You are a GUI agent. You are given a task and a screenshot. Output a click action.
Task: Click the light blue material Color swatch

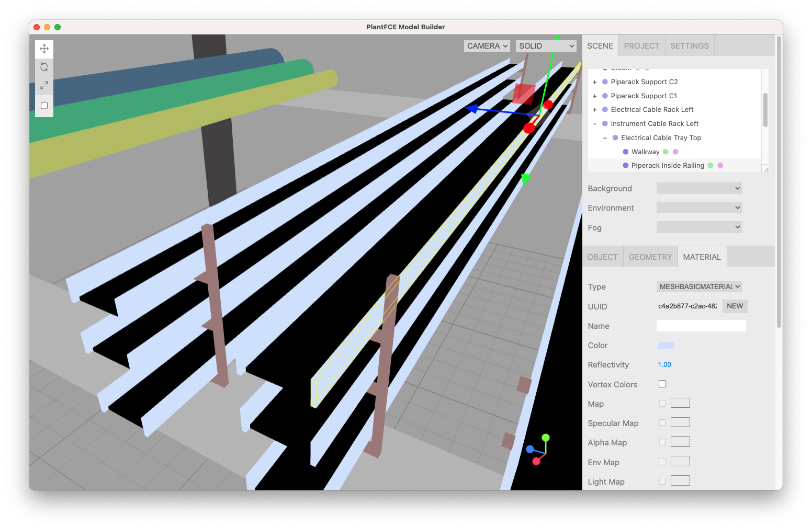pos(665,345)
